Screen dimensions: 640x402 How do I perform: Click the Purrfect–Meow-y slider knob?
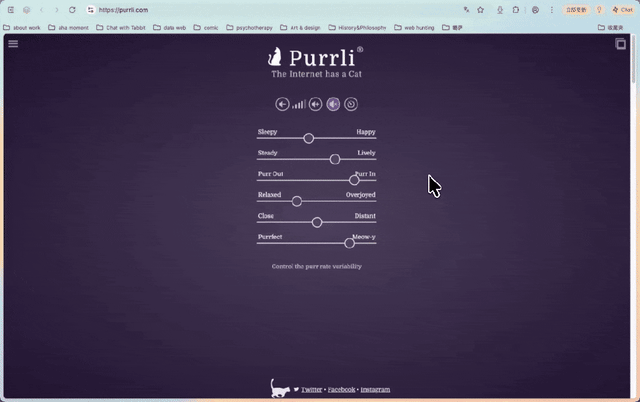coord(349,243)
